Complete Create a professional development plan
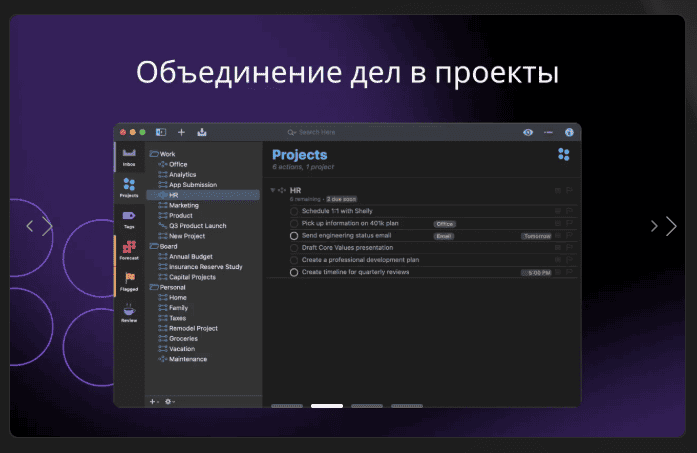The image size is (697, 453). click(x=294, y=260)
